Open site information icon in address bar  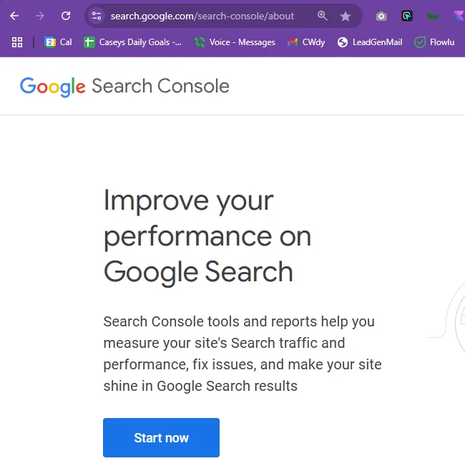[x=97, y=16]
